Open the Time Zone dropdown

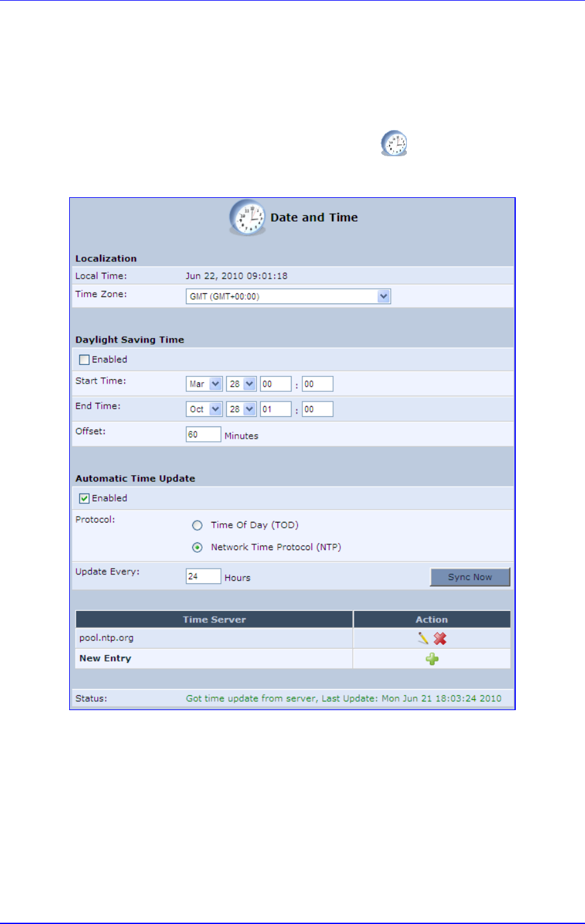pyautogui.click(x=288, y=296)
